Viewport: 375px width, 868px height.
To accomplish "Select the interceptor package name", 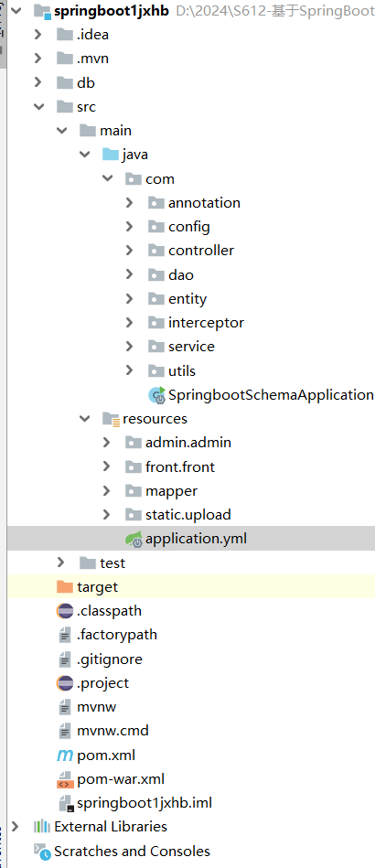I will [x=206, y=322].
